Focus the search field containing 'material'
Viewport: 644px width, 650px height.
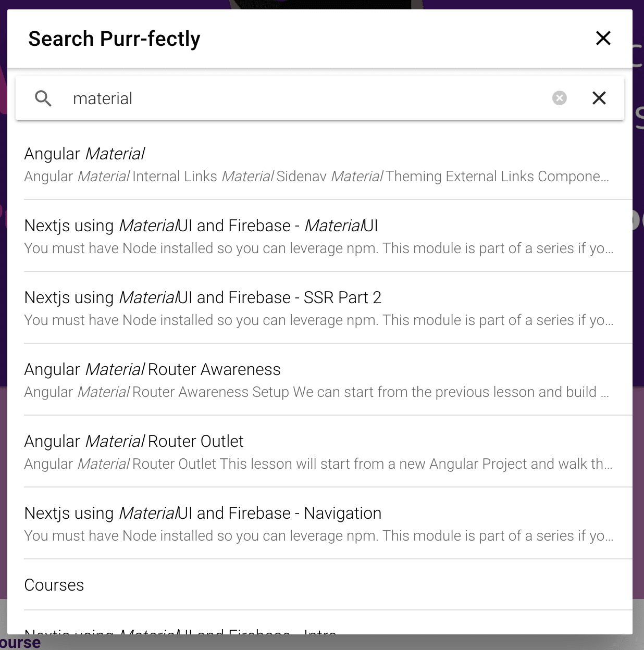[307, 98]
